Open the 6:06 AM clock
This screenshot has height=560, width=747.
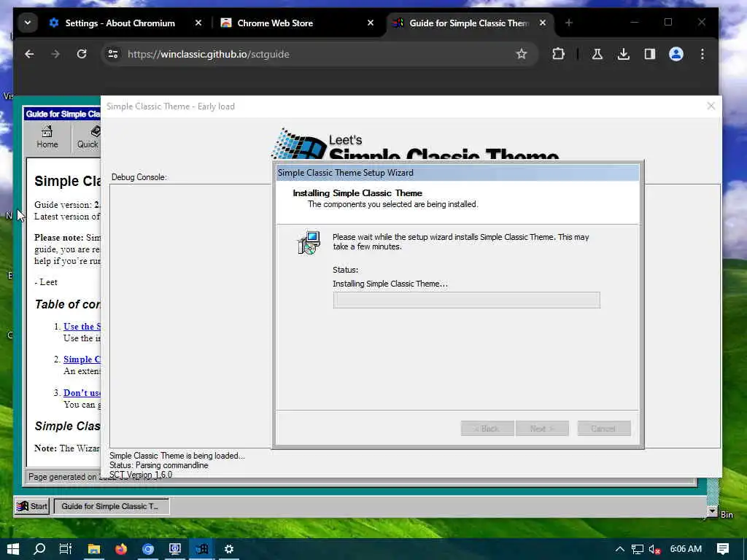(x=686, y=549)
